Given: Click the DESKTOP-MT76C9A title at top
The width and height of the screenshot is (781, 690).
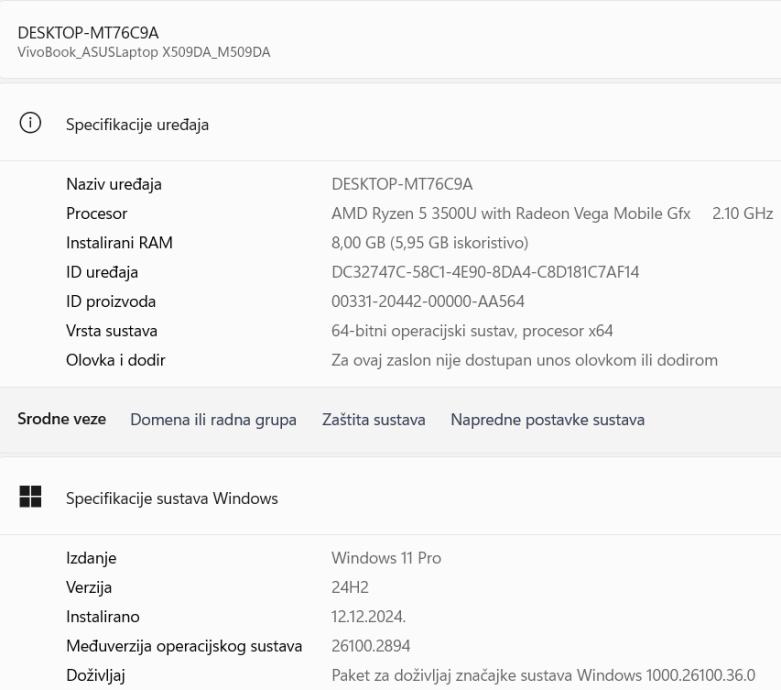Looking at the screenshot, I should (x=88, y=33).
